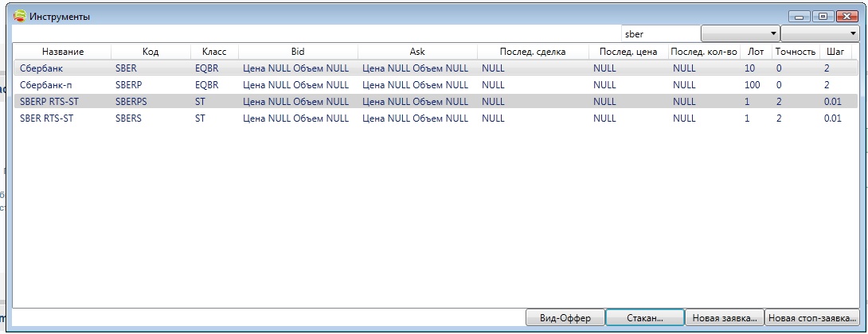Select the Сбербанк-п row name
The height and width of the screenshot is (334, 868).
point(46,85)
